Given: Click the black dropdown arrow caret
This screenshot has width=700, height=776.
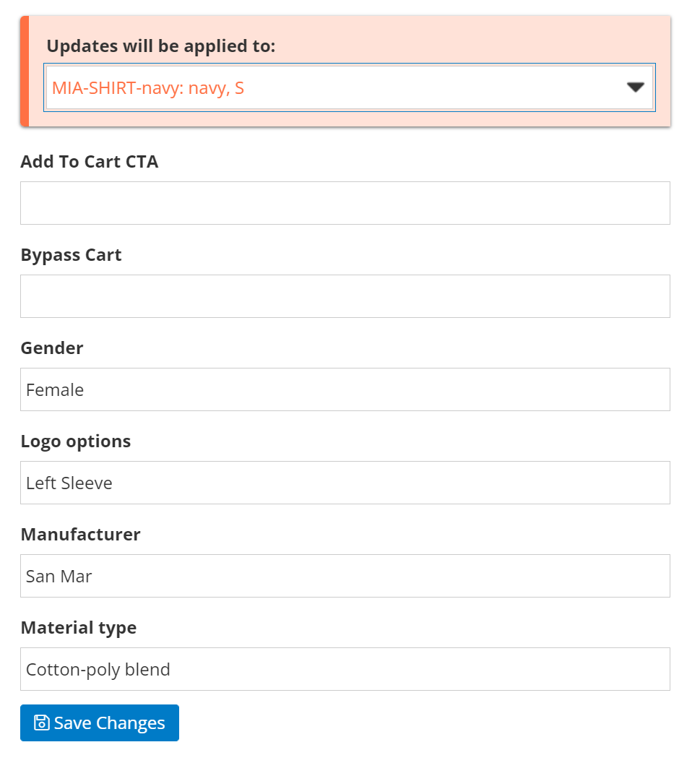Looking at the screenshot, I should [x=635, y=87].
